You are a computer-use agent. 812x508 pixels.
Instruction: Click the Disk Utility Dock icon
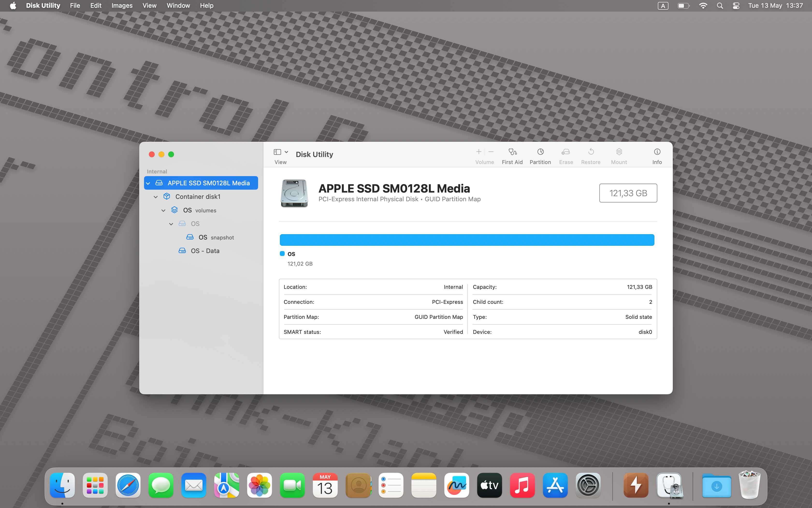coord(669,485)
